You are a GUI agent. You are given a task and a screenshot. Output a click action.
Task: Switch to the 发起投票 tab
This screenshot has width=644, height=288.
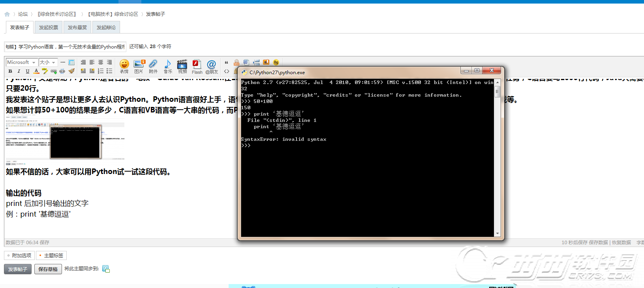[49, 28]
